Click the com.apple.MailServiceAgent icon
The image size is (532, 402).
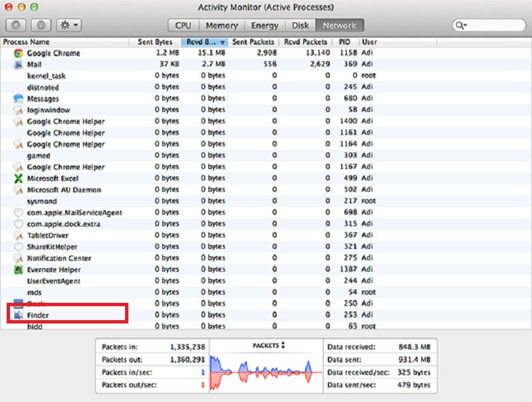point(19,212)
